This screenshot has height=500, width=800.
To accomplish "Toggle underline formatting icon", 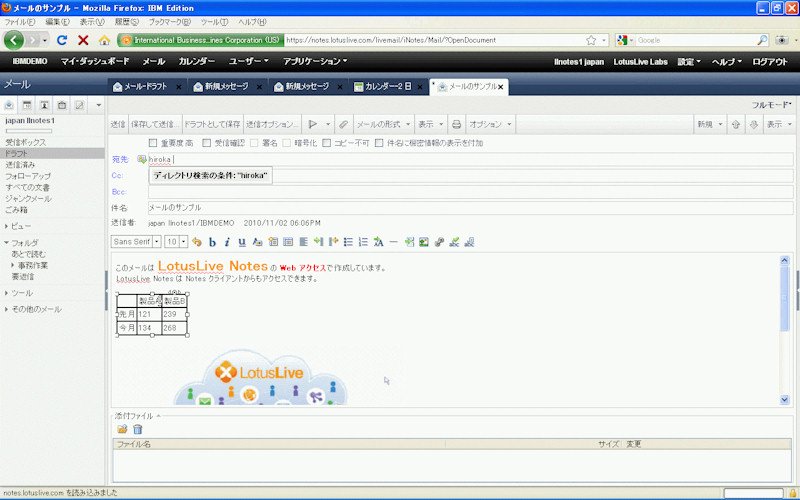I will [242, 242].
